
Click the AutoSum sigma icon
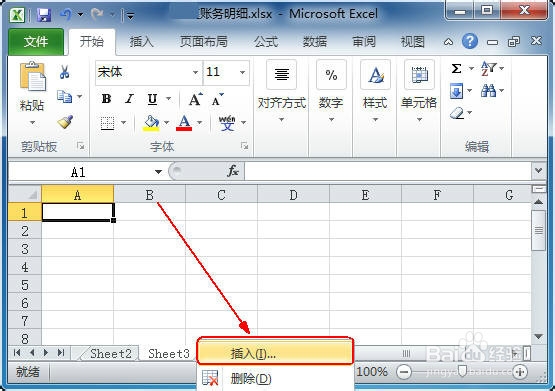click(x=457, y=68)
